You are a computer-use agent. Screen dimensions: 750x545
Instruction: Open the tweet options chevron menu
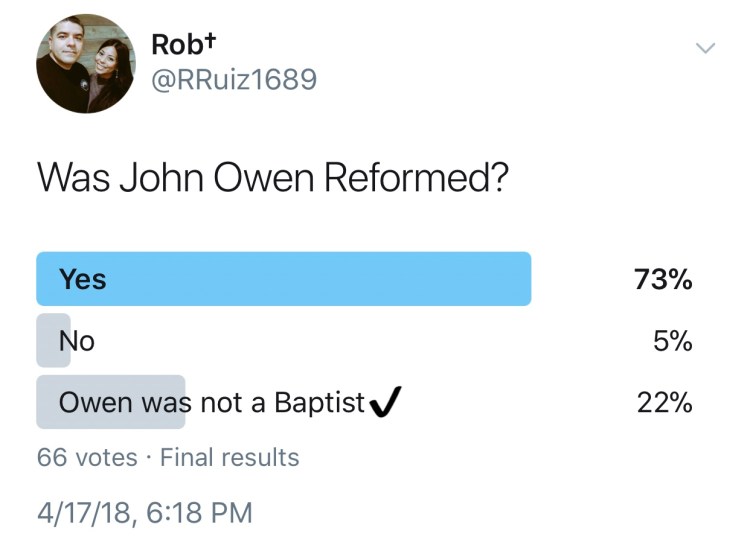pos(706,48)
